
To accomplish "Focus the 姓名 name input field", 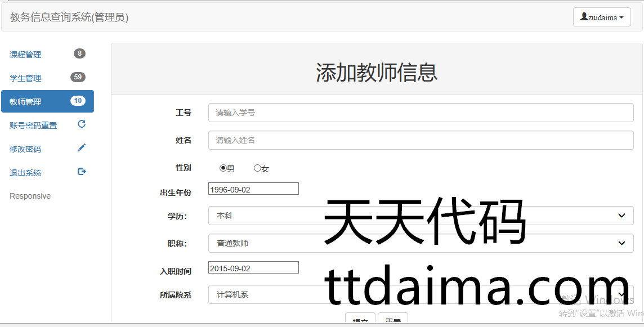I will [420, 140].
